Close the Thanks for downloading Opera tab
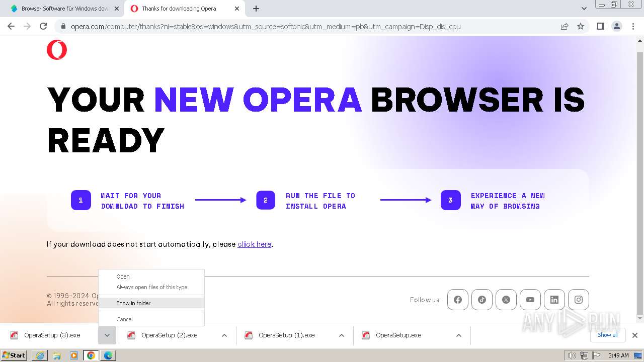Viewport: 644px width, 362px height. [236, 9]
